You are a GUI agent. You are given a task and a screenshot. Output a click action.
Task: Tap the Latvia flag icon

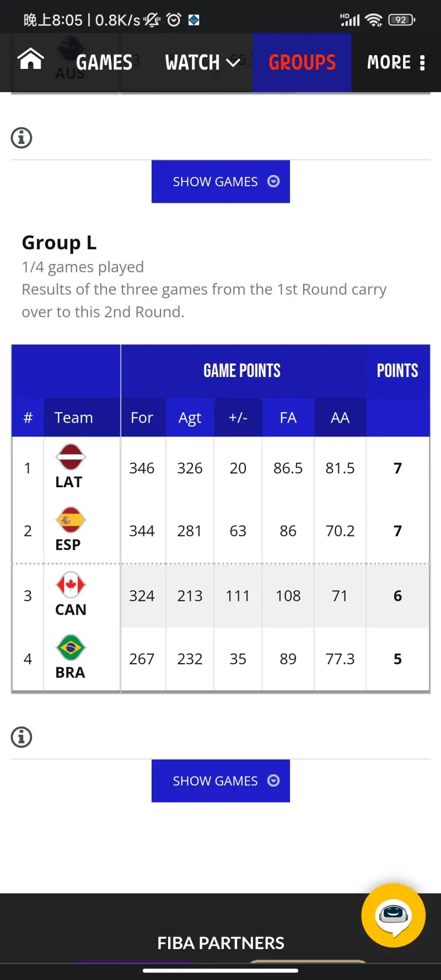[x=71, y=457]
